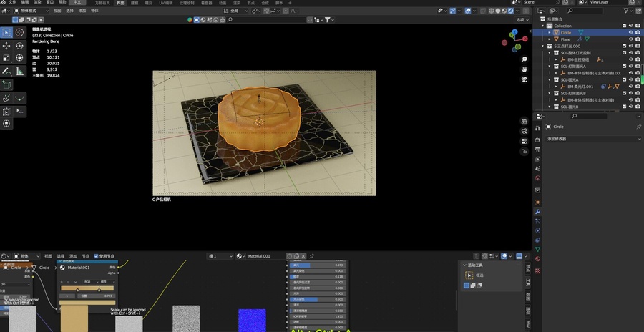Select the Annotate pencil tool
Image resolution: width=644 pixels, height=332 pixels.
point(6,72)
